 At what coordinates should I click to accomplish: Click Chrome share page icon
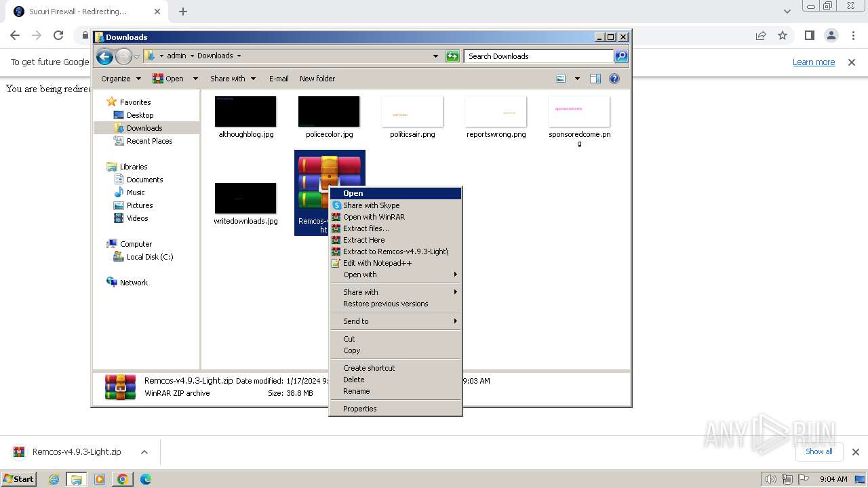(761, 35)
